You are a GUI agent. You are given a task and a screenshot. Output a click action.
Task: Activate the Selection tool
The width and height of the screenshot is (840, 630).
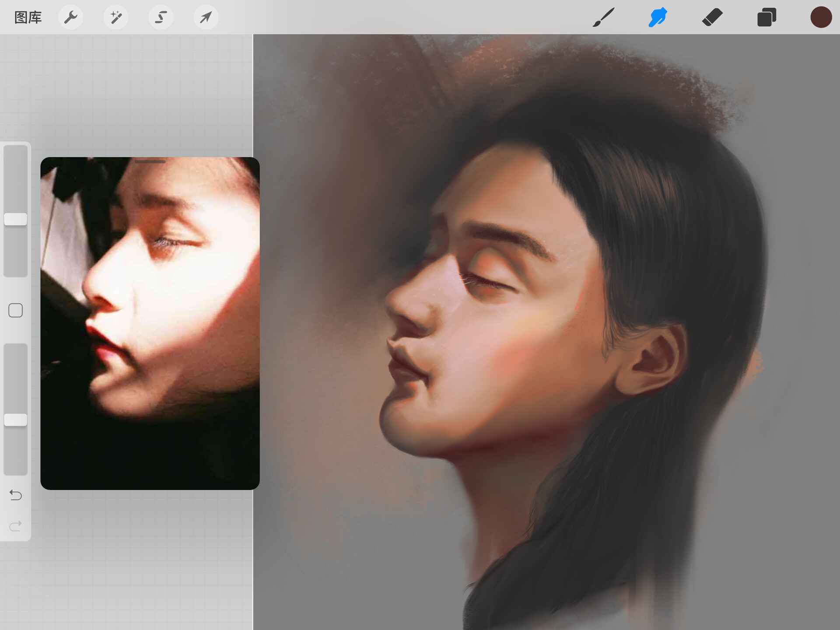tap(161, 17)
